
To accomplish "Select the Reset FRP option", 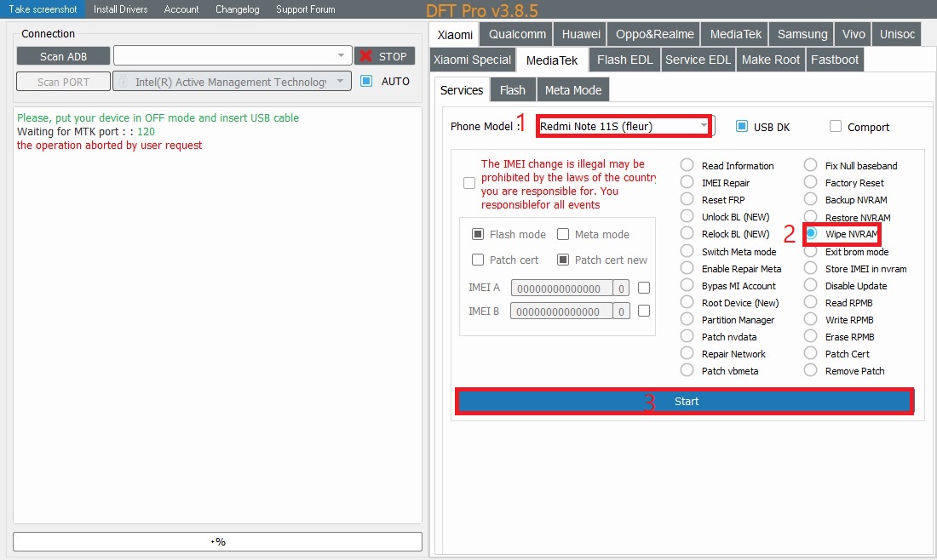I will tap(687, 199).
